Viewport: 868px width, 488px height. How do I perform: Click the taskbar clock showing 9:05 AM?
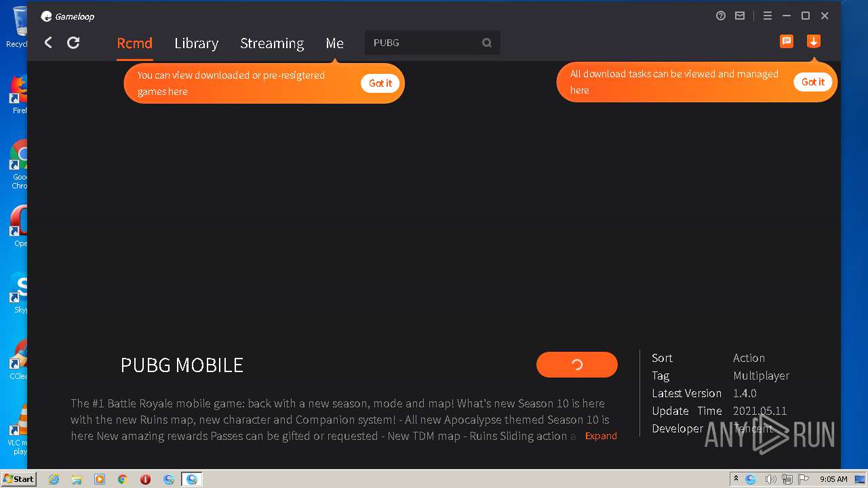[833, 479]
